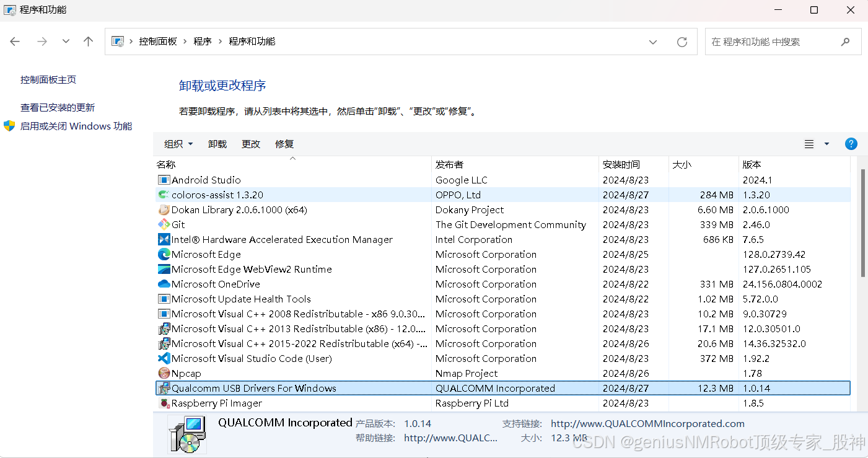Click version cell 128.0.2739.42
This screenshot has width=868, height=458.
(x=774, y=254)
